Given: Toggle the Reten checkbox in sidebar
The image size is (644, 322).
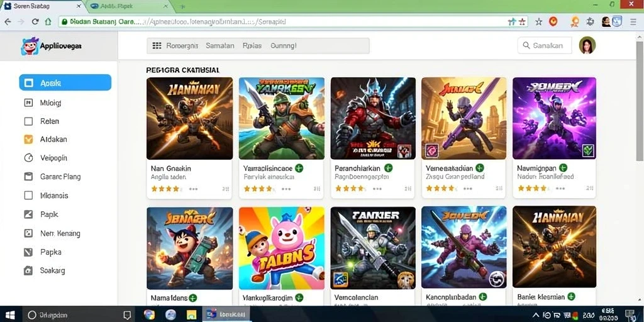Looking at the screenshot, I should tap(28, 121).
